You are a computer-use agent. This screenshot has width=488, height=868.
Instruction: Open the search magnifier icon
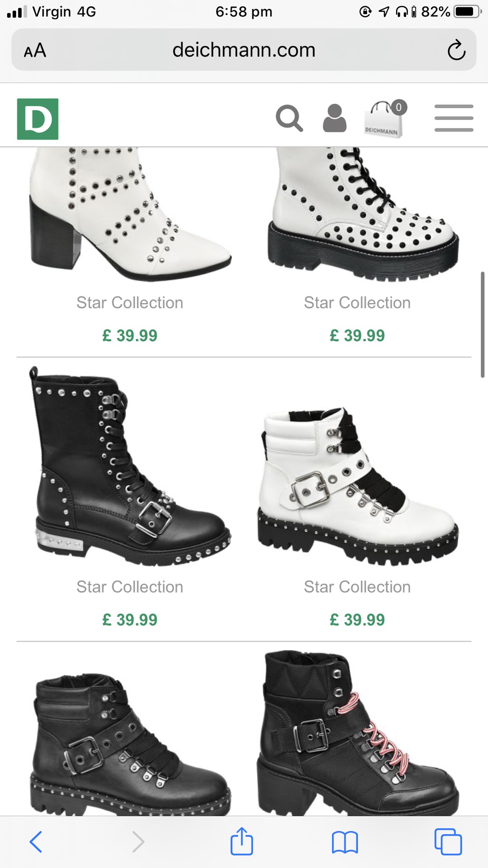[289, 118]
